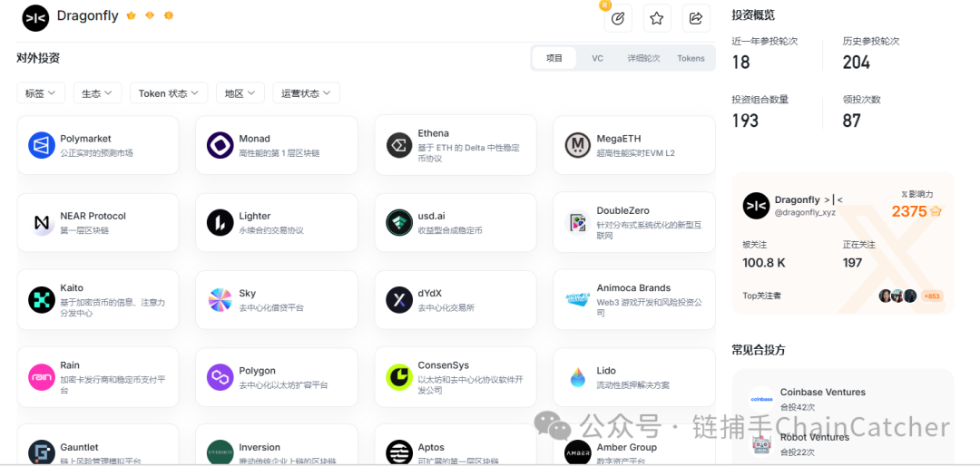Viewport: 980px width, 466px height.
Task: Click the 对外投资 section heading
Action: coord(38,59)
